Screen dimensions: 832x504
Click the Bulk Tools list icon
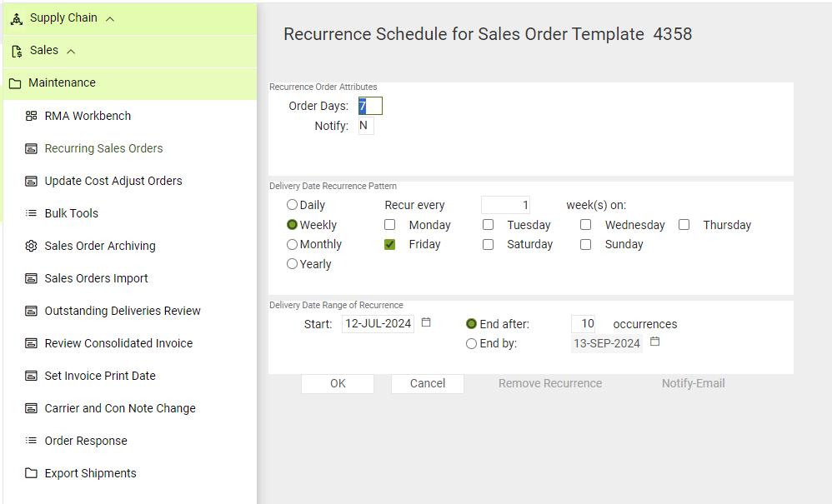(x=31, y=213)
